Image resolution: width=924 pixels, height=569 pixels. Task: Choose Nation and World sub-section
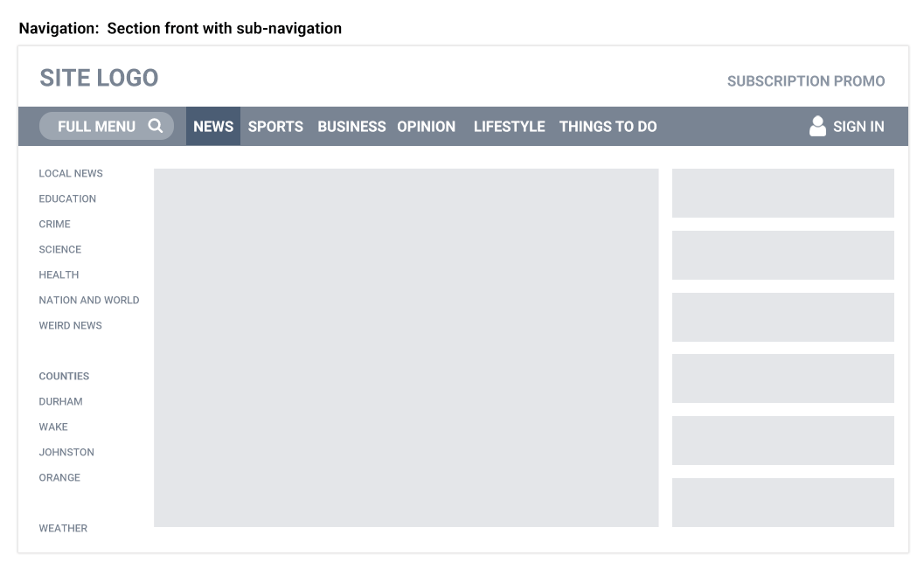88,300
